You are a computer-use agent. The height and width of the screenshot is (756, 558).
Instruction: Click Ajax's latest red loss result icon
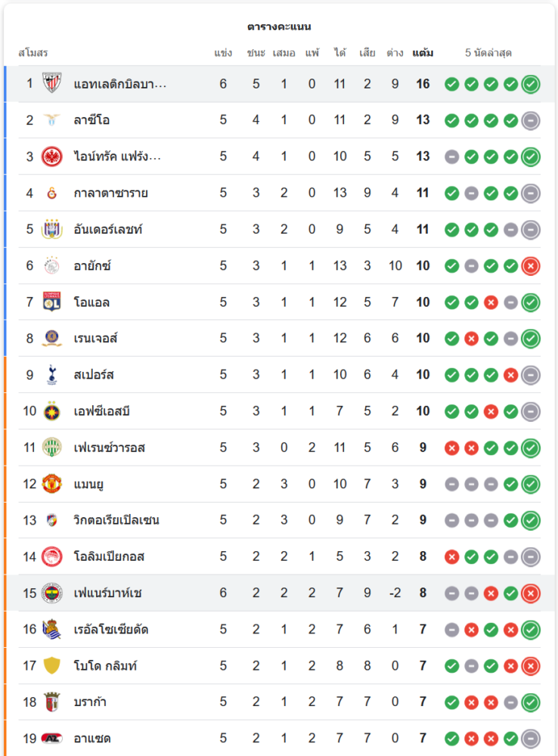(x=531, y=265)
